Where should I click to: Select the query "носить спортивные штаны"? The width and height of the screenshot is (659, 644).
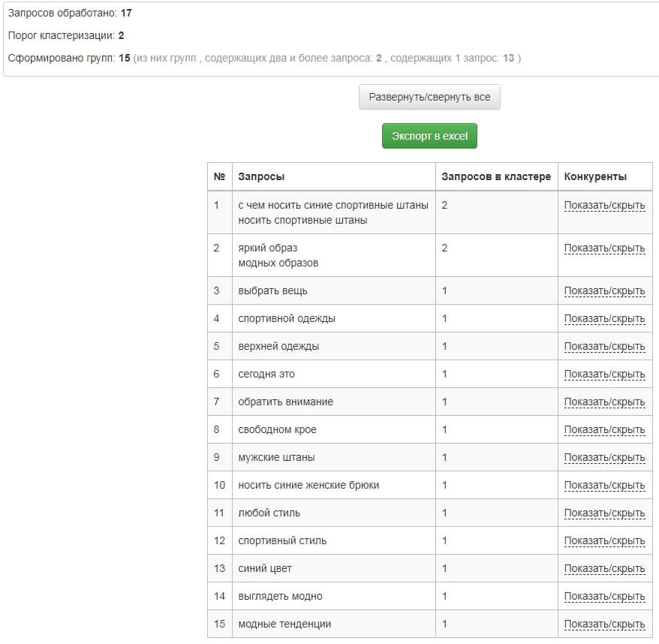pyautogui.click(x=302, y=220)
